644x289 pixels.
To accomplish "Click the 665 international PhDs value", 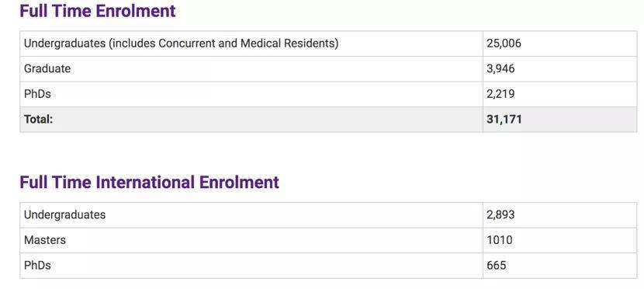I will coord(497,266).
